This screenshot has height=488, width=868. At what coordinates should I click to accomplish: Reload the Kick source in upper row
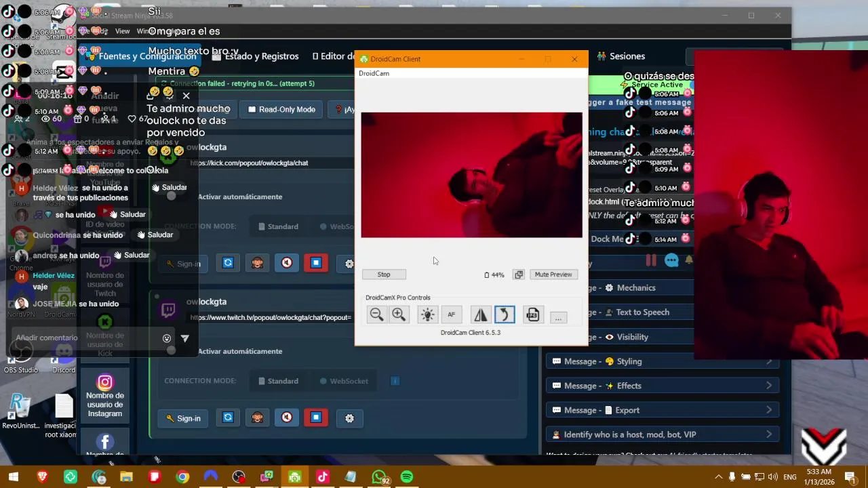[228, 262]
